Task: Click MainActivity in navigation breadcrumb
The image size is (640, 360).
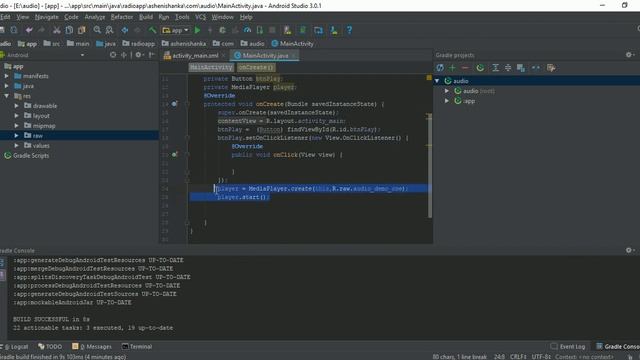Action: [293, 44]
